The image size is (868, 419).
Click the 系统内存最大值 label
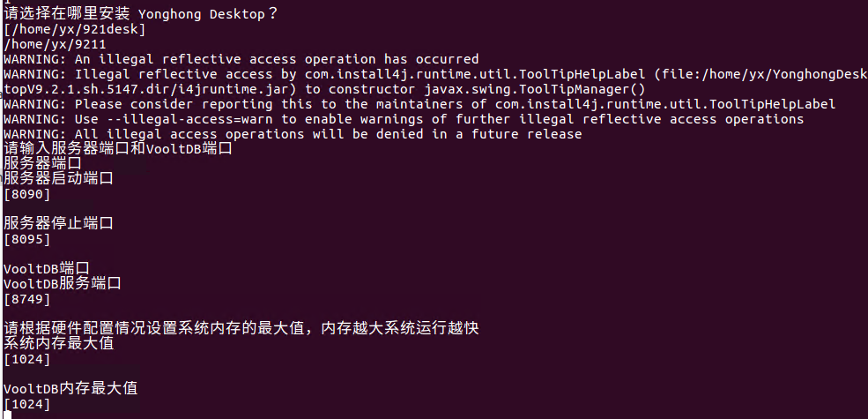coord(58,344)
